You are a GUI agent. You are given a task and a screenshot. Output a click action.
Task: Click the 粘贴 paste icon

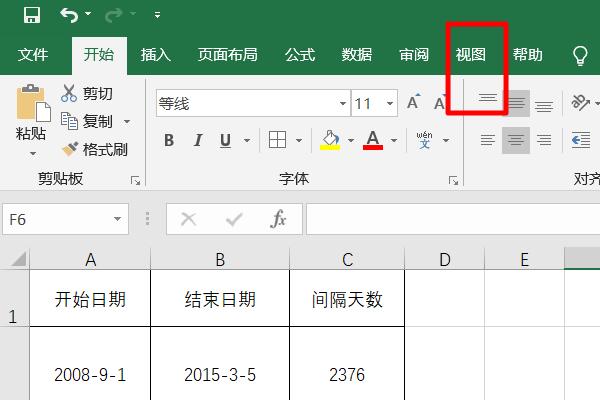click(33, 103)
